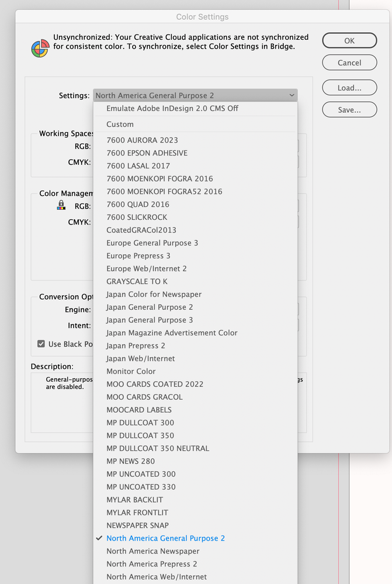The image size is (392, 584).
Task: Choose Monitor Color preset
Action: (195, 371)
